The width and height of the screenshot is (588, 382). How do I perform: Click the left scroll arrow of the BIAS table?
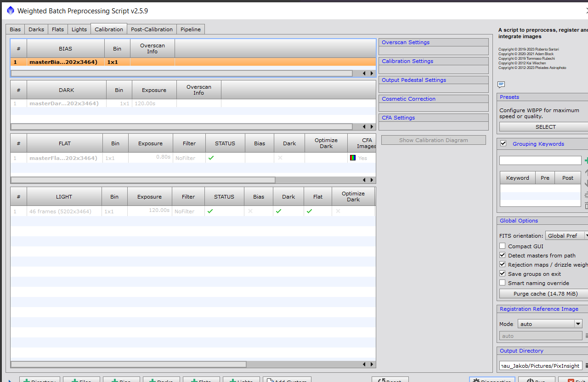coord(364,73)
